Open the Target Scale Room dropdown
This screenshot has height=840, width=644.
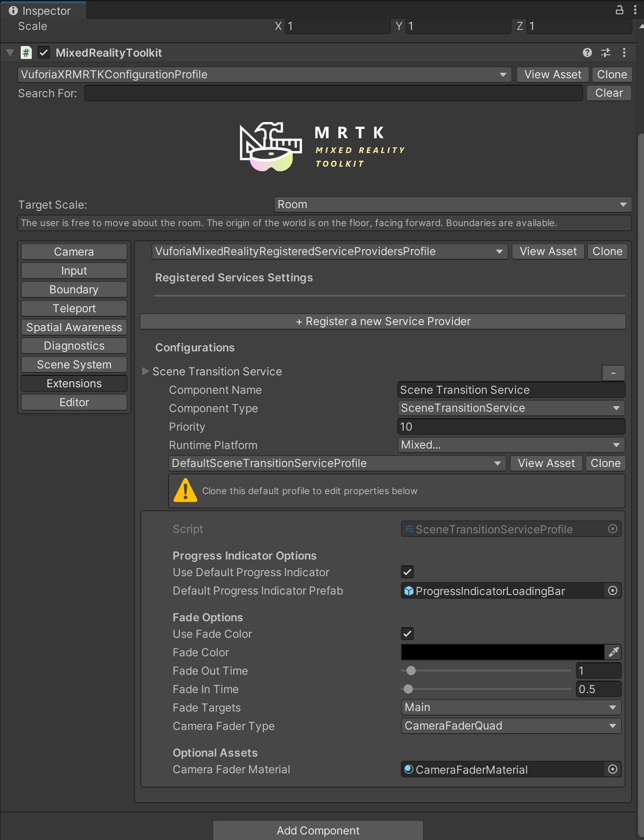coord(453,204)
